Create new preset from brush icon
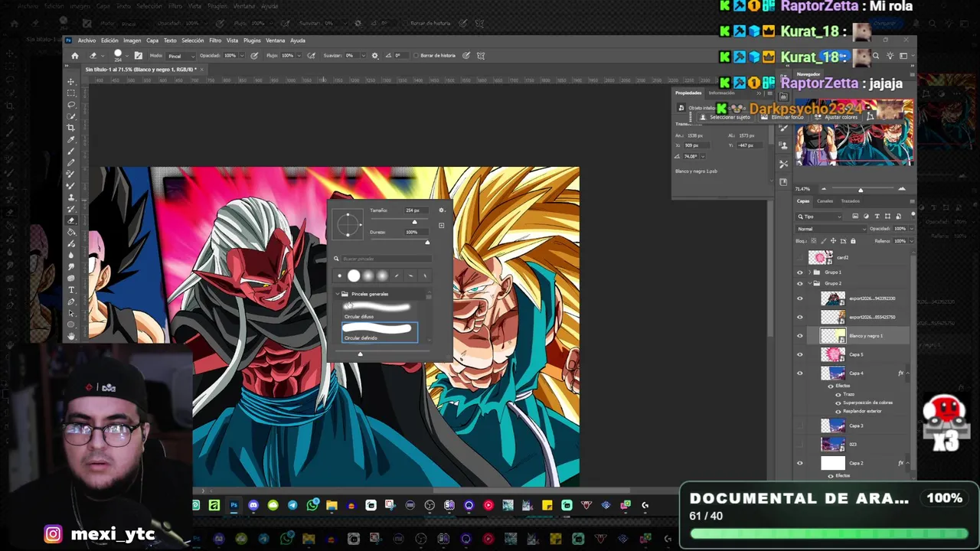 point(441,226)
